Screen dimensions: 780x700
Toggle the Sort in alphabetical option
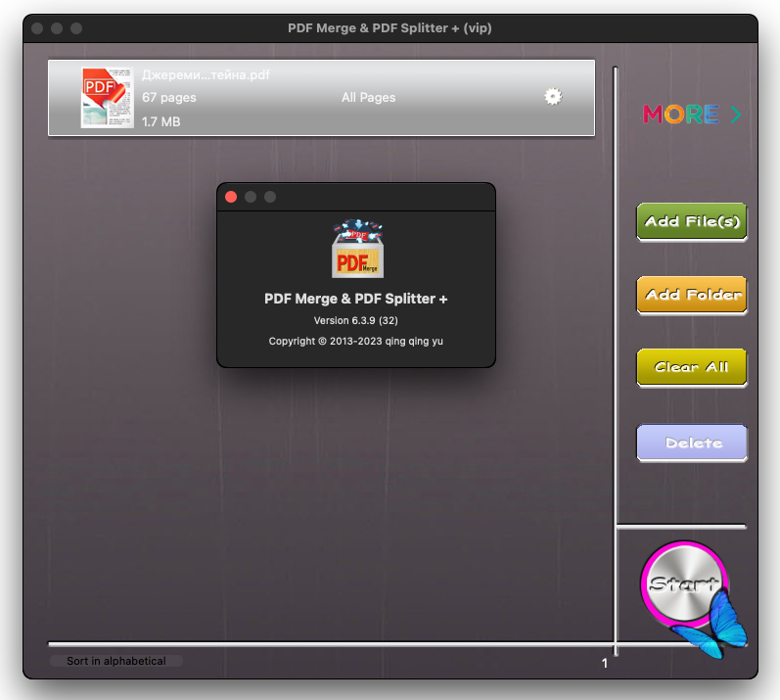(116, 661)
